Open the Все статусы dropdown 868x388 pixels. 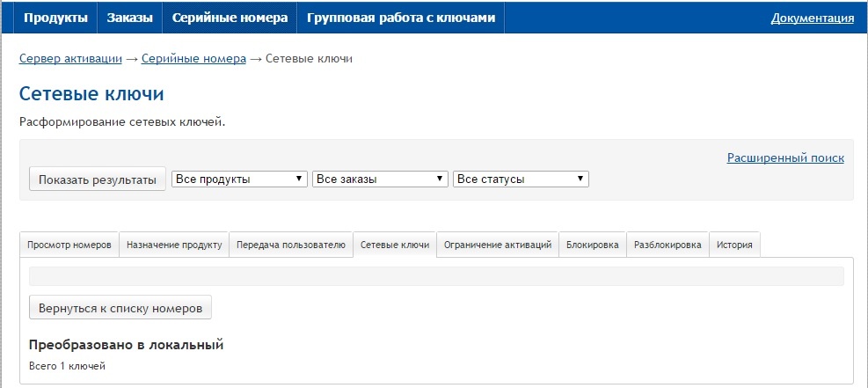click(521, 179)
